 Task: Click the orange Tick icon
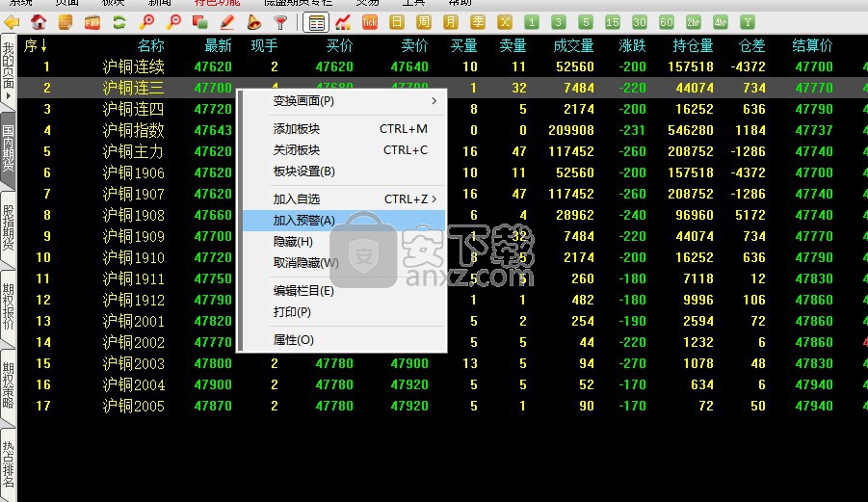(x=370, y=23)
